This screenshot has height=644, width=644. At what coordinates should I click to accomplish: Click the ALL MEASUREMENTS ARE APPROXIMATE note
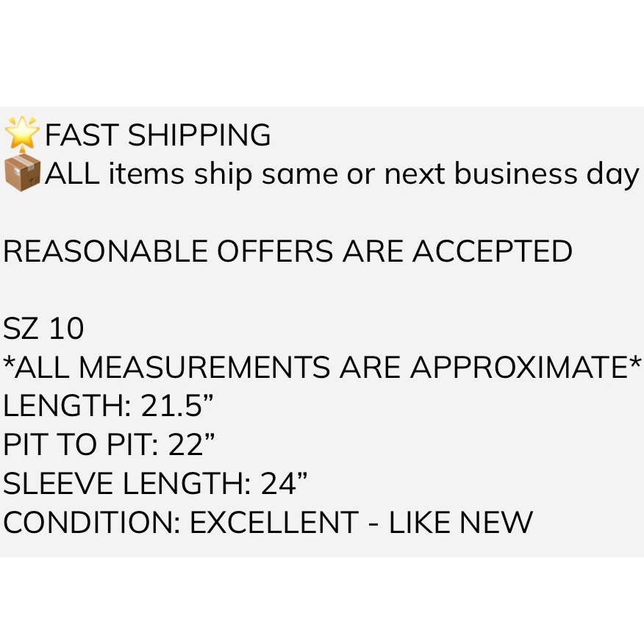pos(322,366)
